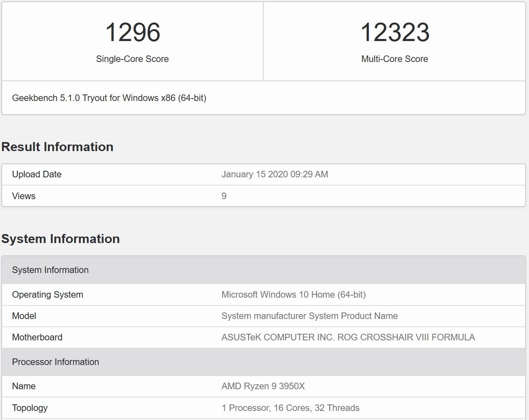Click the Topology row label

click(30, 408)
